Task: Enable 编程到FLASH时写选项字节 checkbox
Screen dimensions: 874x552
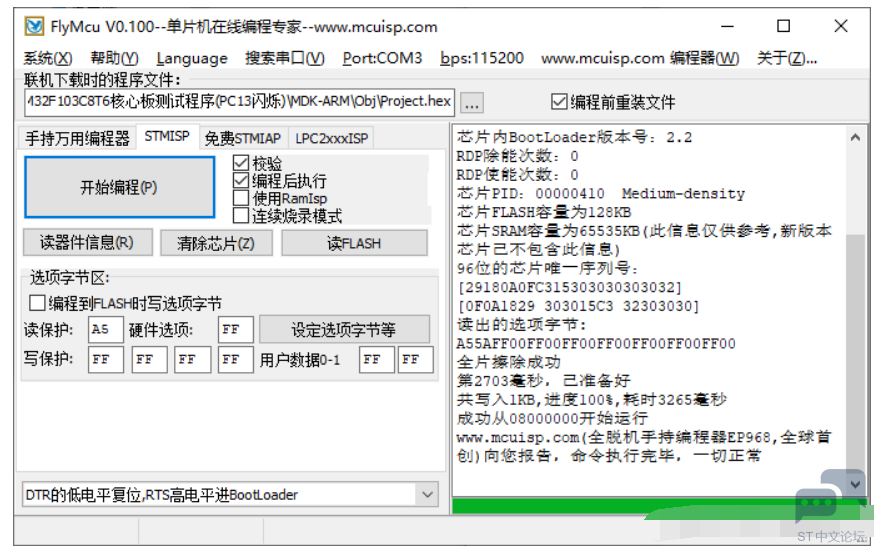Action: pyautogui.click(x=37, y=303)
